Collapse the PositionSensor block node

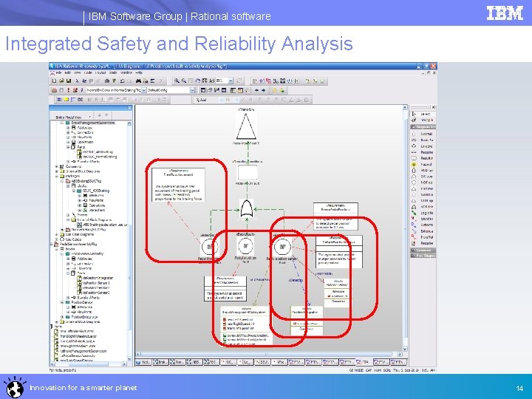tap(62, 302)
